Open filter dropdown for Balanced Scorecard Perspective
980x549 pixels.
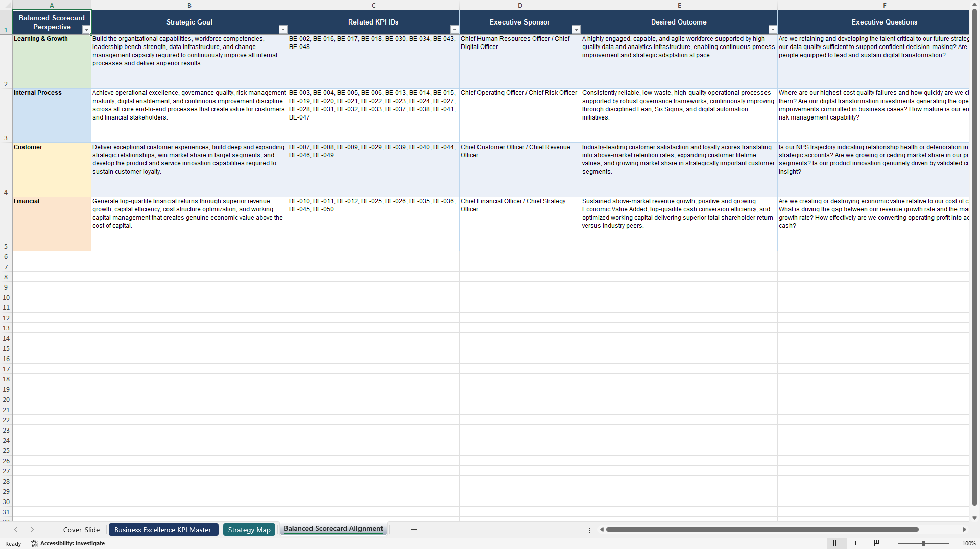(x=86, y=30)
